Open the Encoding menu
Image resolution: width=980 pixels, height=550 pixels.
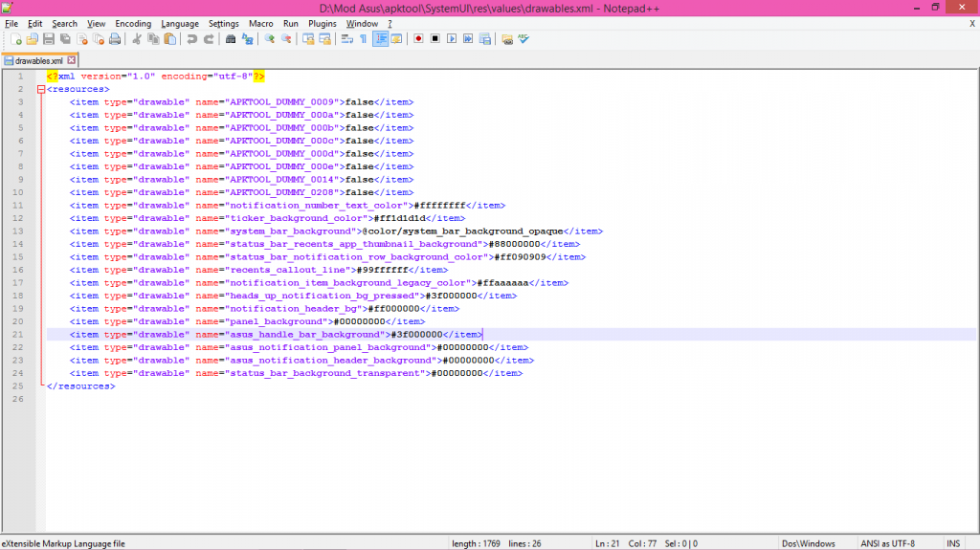(133, 23)
